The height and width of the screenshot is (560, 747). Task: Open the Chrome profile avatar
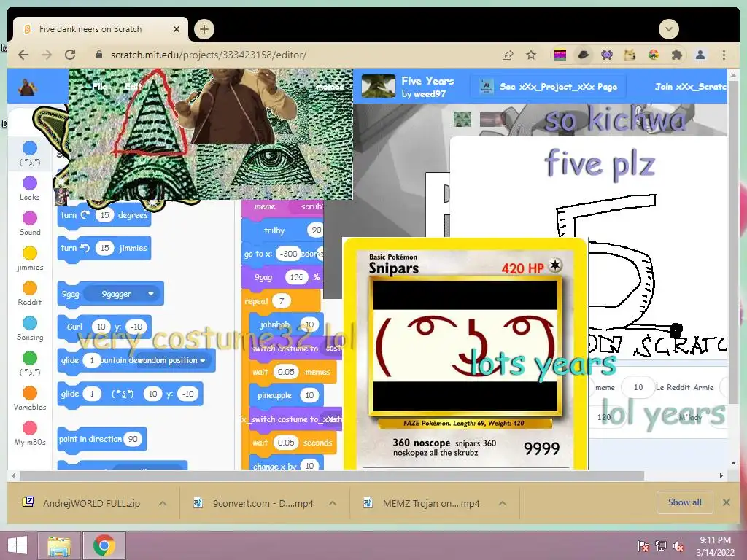[700, 55]
